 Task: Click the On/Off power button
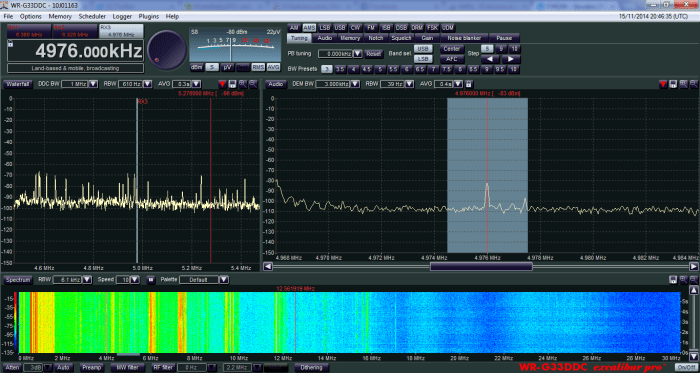[687, 367]
